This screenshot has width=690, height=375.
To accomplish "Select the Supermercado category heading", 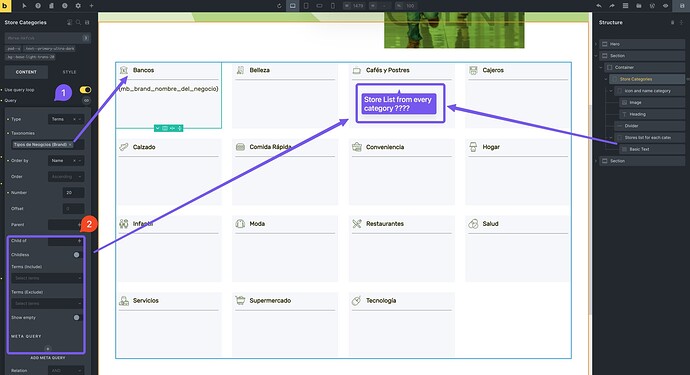I will tap(270, 301).
